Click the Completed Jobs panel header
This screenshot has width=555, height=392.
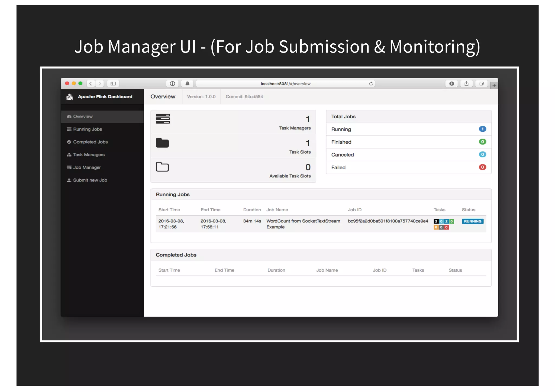tap(321, 255)
